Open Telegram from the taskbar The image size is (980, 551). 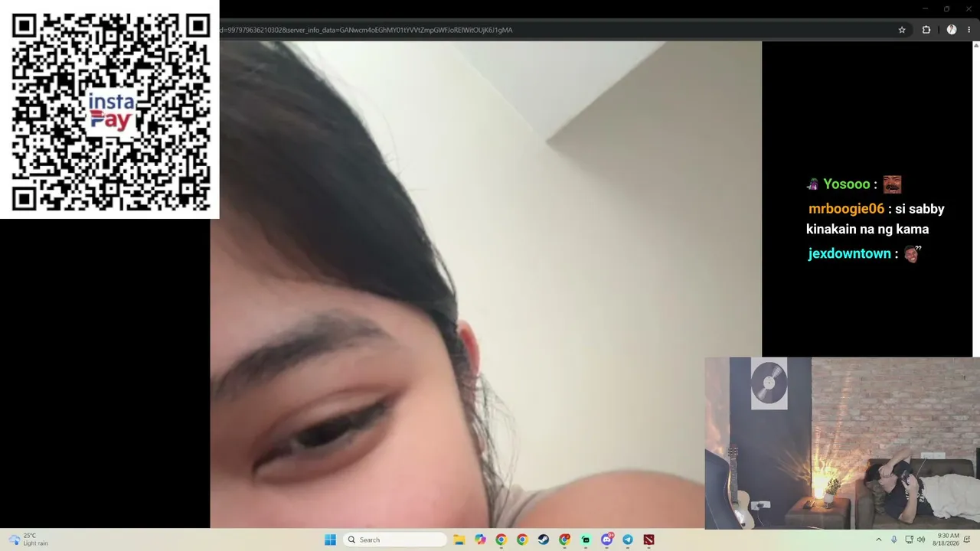click(x=628, y=540)
